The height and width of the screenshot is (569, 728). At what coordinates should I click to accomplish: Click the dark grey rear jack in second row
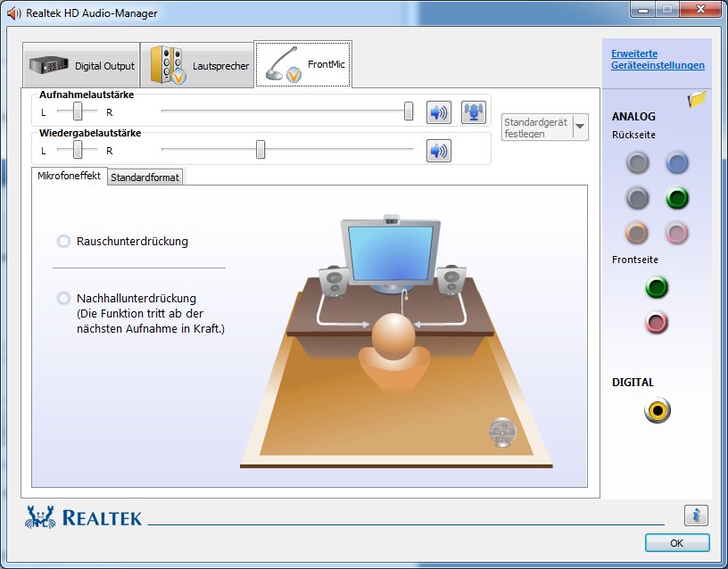(x=638, y=198)
